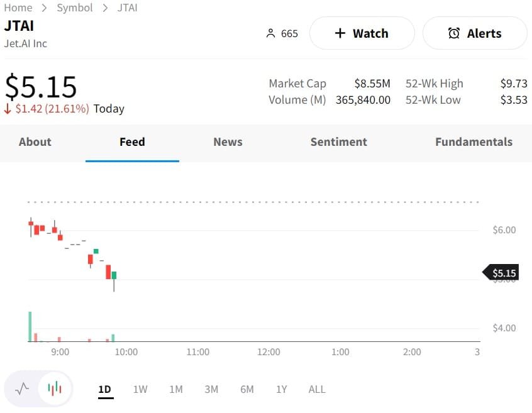This screenshot has height=413, width=532.
Task: Click the tall opening volume bar
Action: (x=30, y=326)
